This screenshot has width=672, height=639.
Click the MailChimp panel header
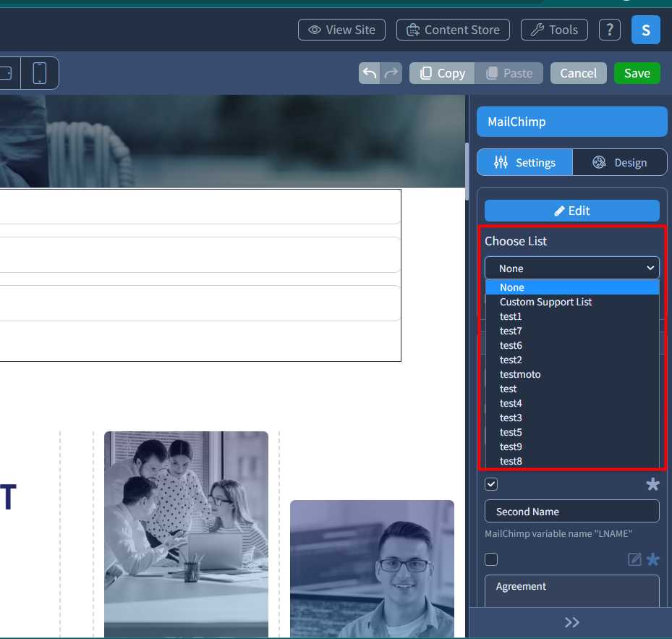[571, 122]
